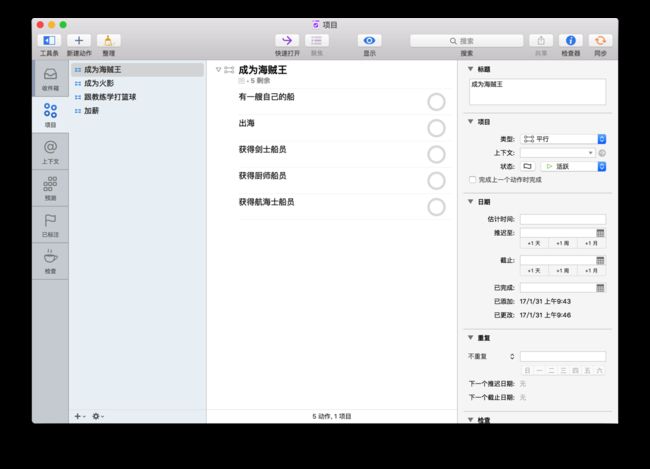
Task: Toggle the sidebar (工具条) toolbar icon
Action: pyautogui.click(x=49, y=41)
